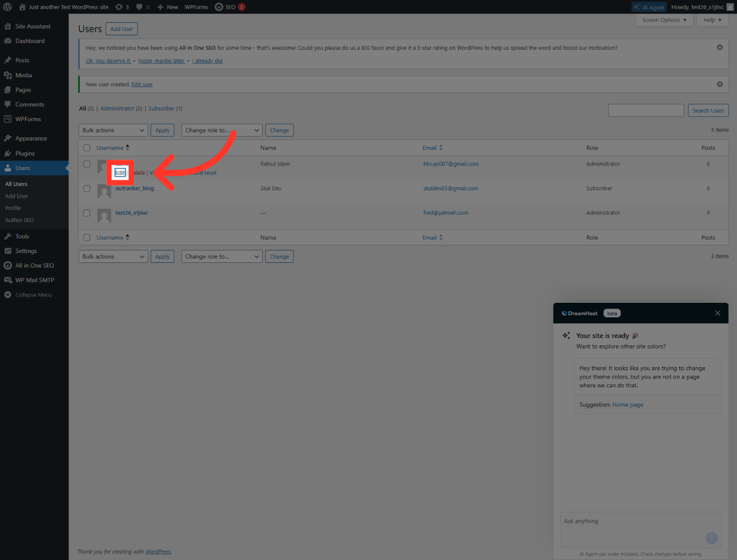Click the Settings sidebar icon

click(8, 251)
